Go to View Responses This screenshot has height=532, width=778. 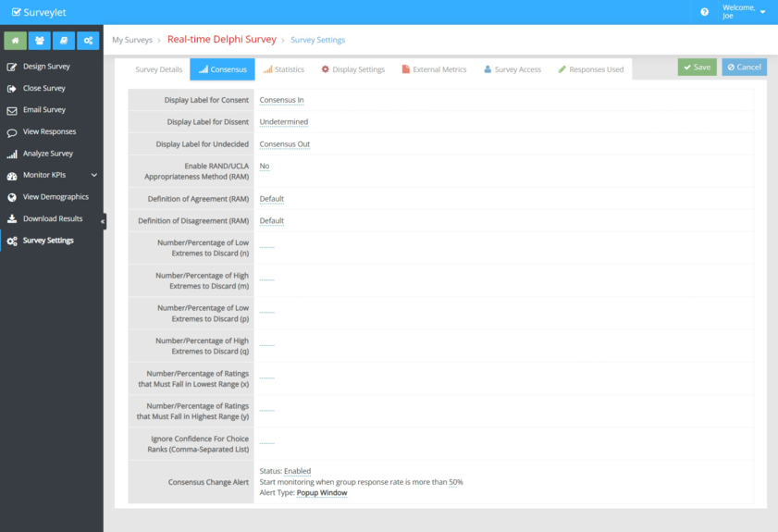click(49, 131)
